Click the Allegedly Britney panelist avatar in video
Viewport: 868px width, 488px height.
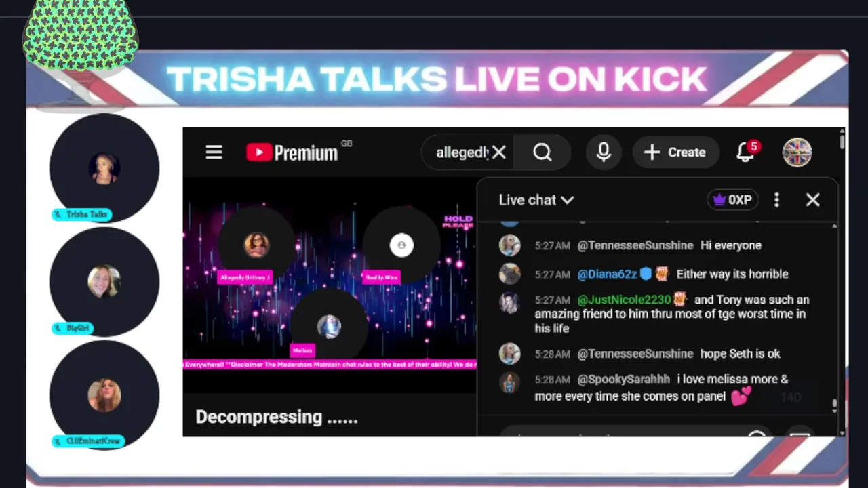point(256,244)
